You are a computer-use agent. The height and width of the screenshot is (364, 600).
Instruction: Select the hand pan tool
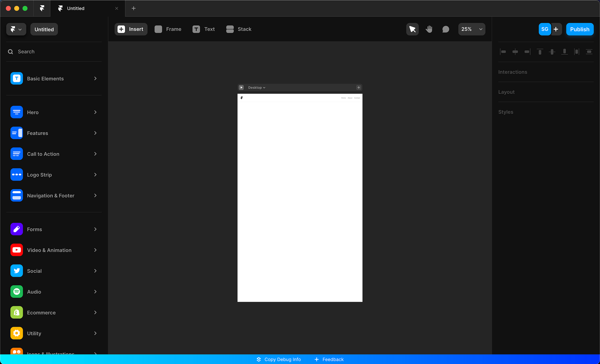[x=429, y=29]
